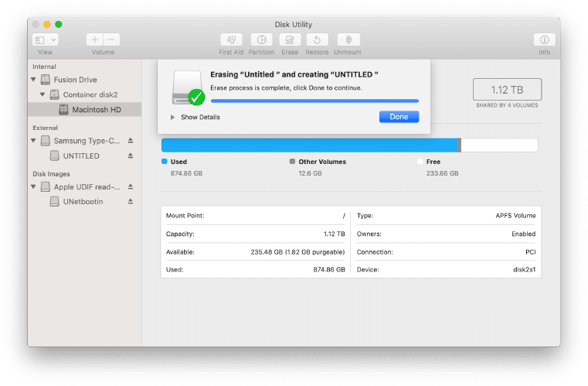Click the Internal section header
Image resolution: width=588 pixels, height=386 pixels.
[44, 67]
